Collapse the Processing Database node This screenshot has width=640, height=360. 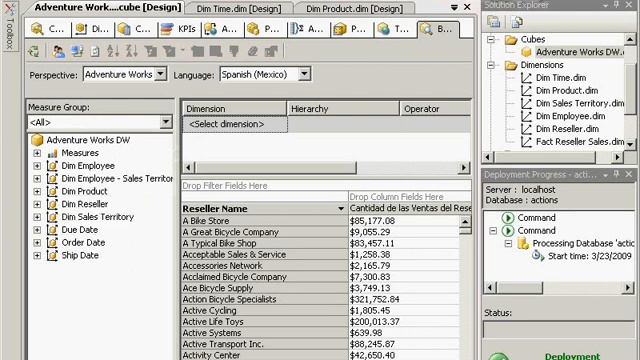[x=509, y=244]
